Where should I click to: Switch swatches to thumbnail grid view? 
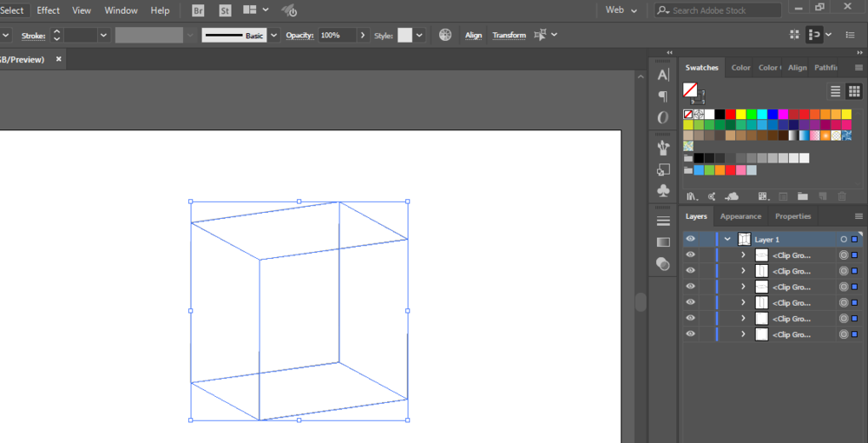click(853, 91)
